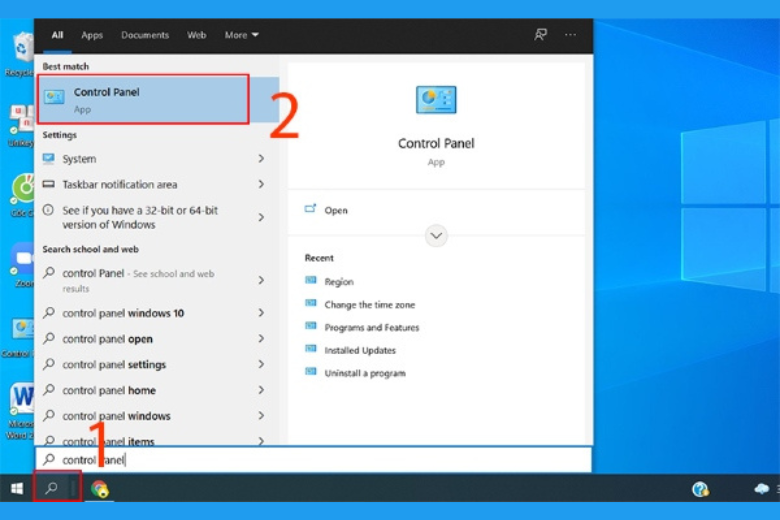
Task: Expand the 32-bit or 64-bit result arrow
Action: [261, 217]
